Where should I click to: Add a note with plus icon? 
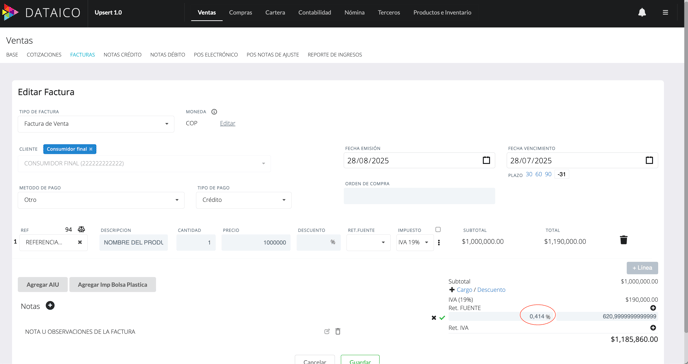pyautogui.click(x=50, y=306)
